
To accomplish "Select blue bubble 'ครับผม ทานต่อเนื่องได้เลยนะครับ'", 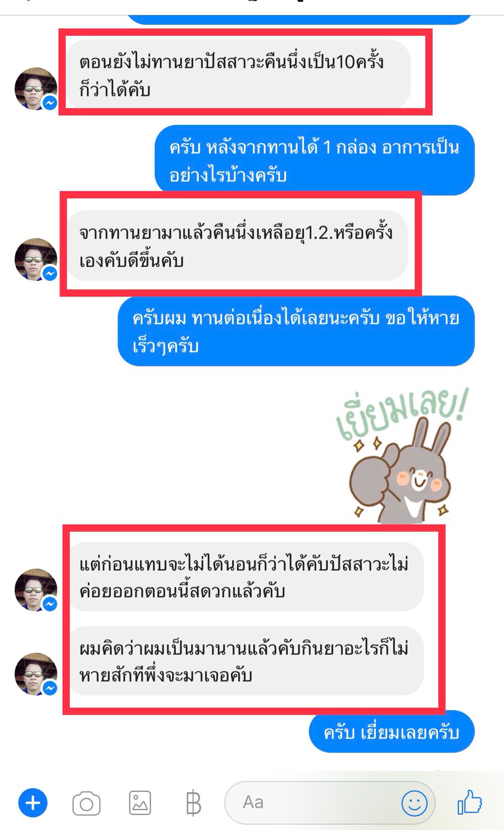I will (x=296, y=331).
